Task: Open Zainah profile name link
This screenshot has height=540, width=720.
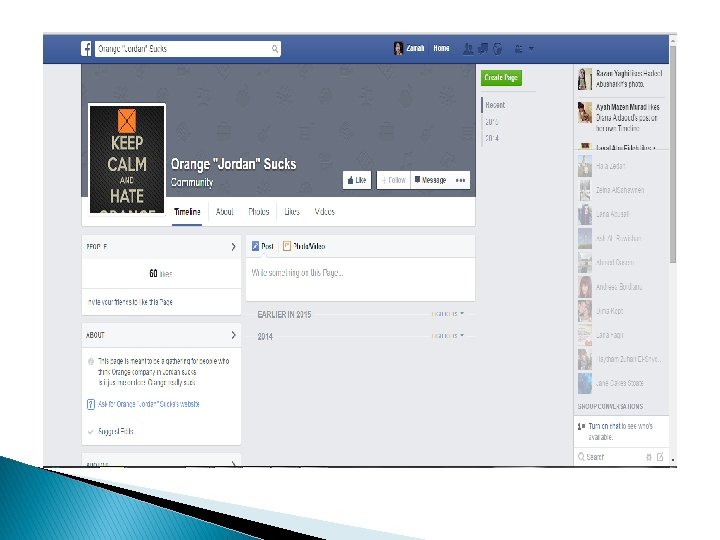Action: tap(415, 48)
